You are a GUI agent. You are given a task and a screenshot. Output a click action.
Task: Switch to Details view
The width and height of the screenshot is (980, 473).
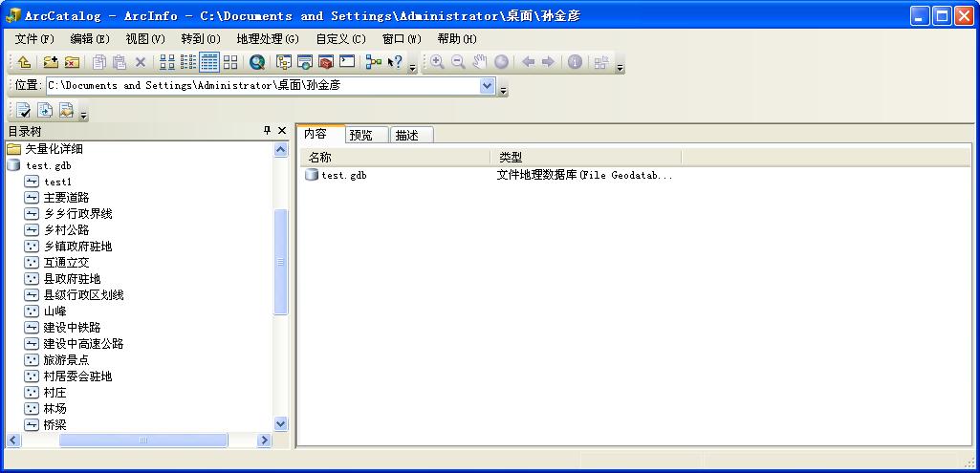(x=209, y=62)
